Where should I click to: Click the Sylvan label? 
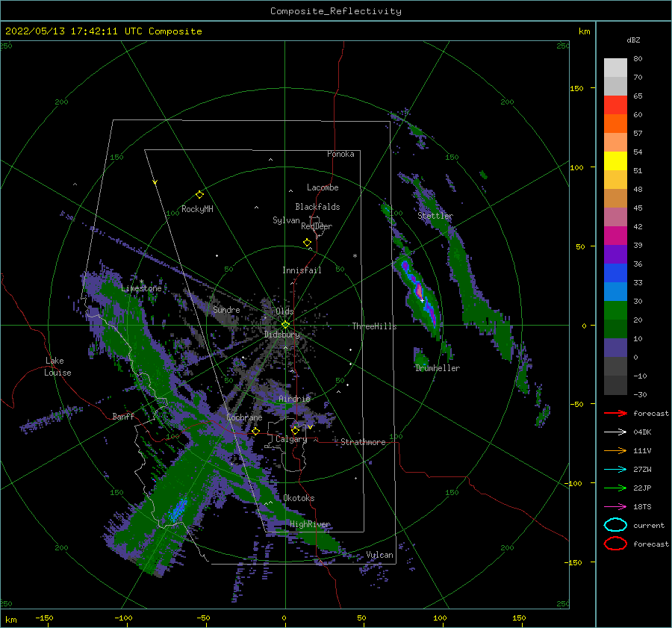pos(286,220)
